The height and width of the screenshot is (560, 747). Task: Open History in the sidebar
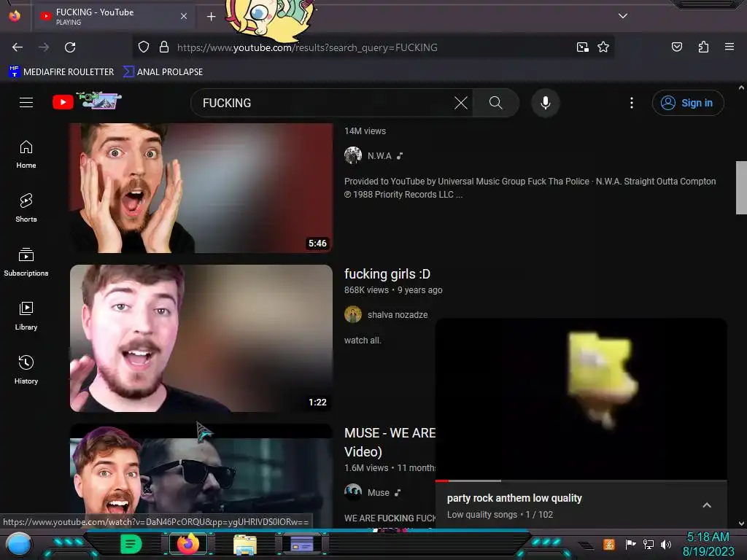click(x=26, y=370)
